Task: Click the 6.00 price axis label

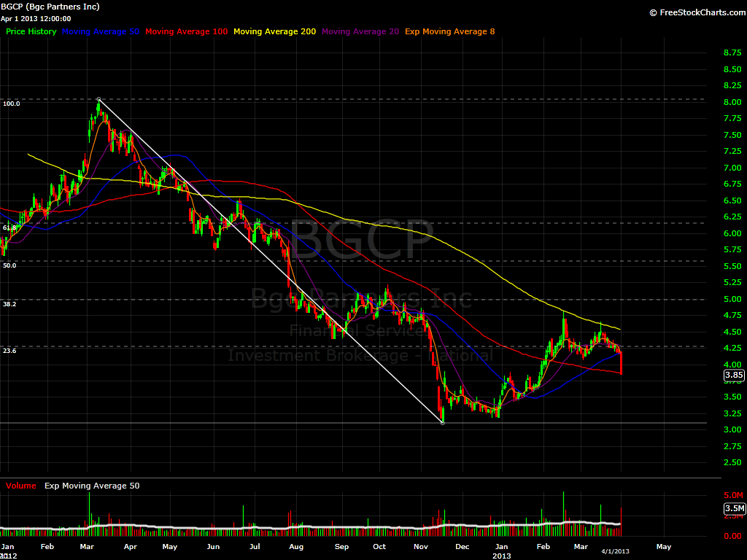Action: 732,234
